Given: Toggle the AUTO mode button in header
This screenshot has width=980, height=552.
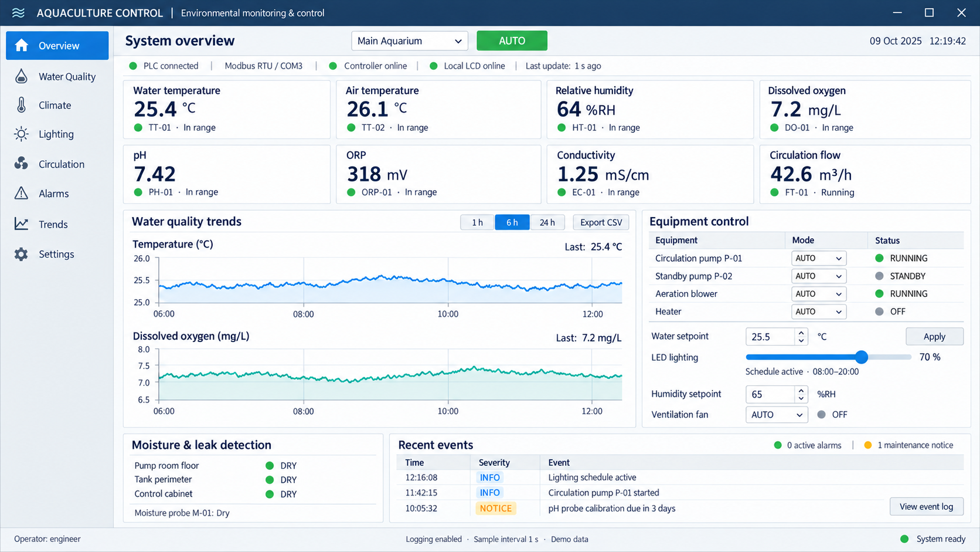Looking at the screenshot, I should tap(512, 40).
